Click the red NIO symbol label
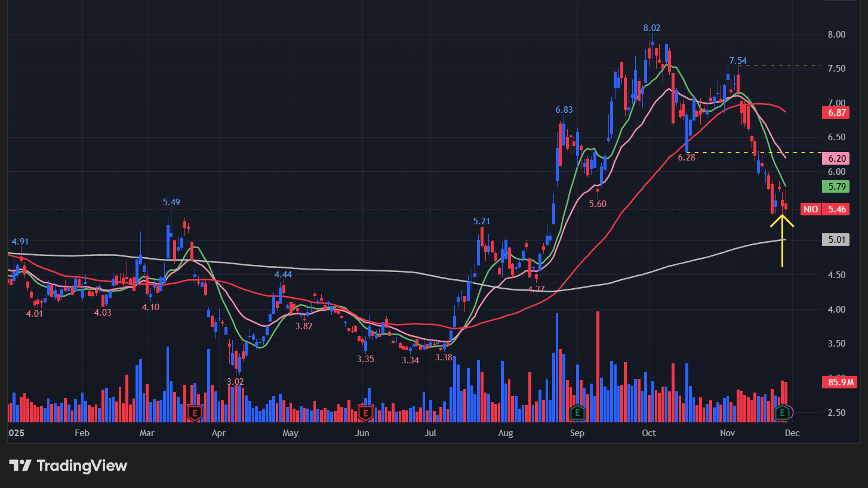The width and height of the screenshot is (868, 488). click(810, 209)
